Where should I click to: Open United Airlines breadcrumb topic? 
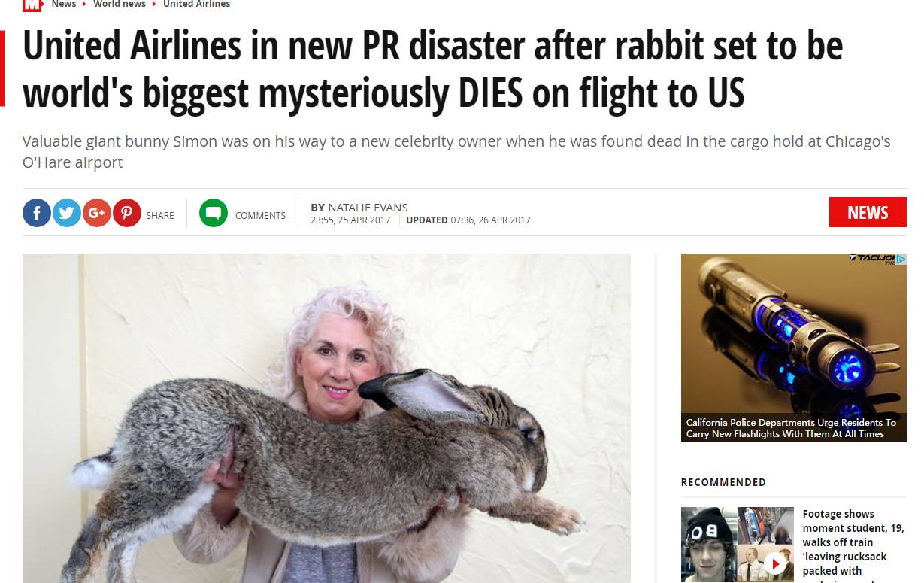point(197,5)
